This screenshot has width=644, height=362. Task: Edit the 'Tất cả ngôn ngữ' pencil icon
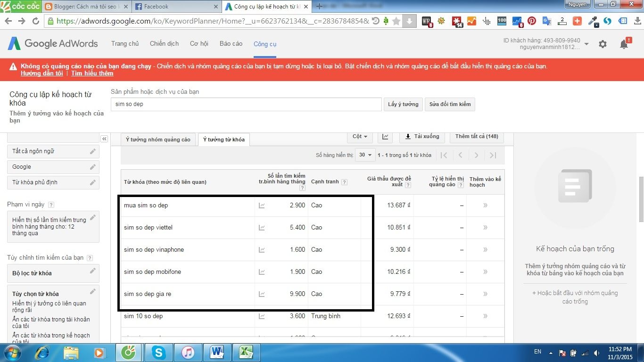93,151
